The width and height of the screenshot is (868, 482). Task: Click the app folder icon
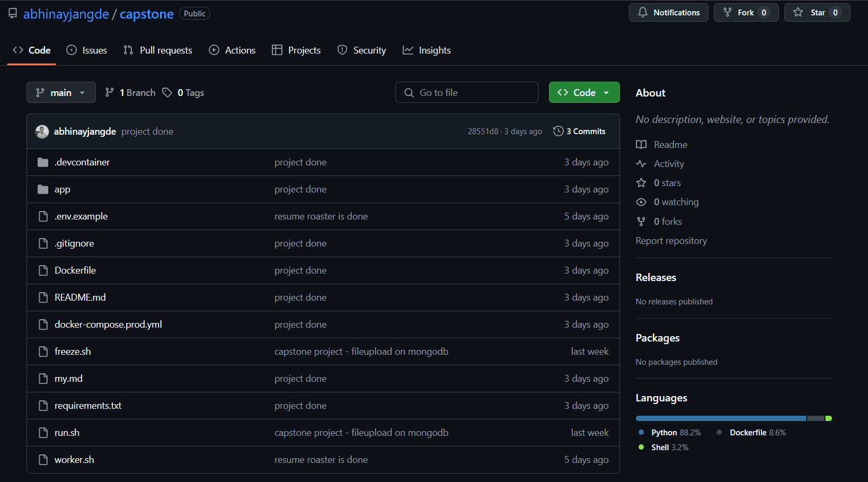pyautogui.click(x=43, y=189)
